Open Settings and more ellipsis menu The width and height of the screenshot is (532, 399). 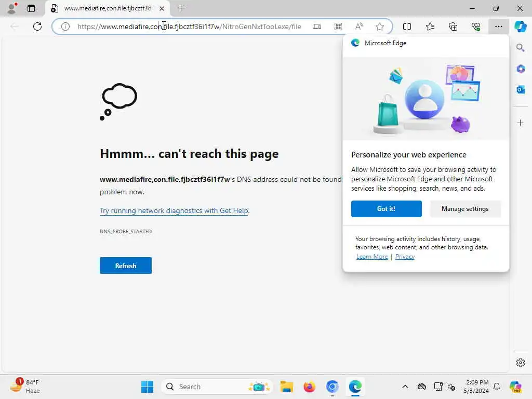[x=498, y=26]
